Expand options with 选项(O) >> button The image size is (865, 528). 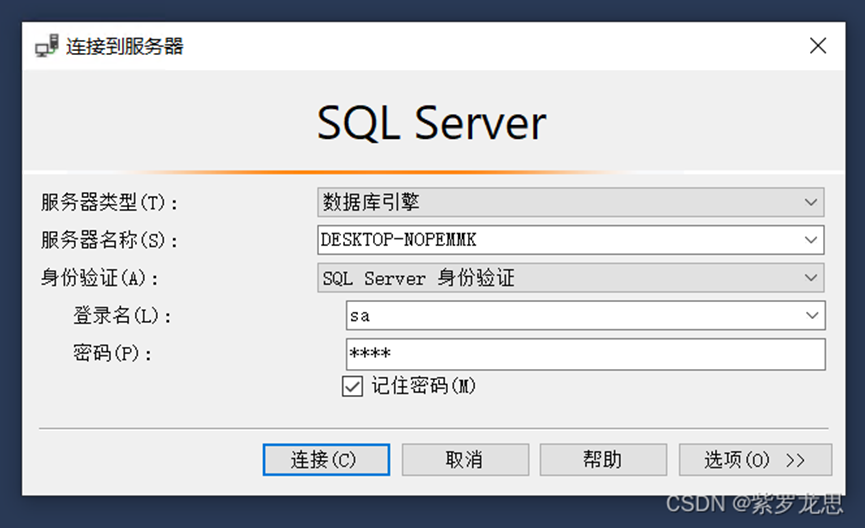(x=755, y=460)
